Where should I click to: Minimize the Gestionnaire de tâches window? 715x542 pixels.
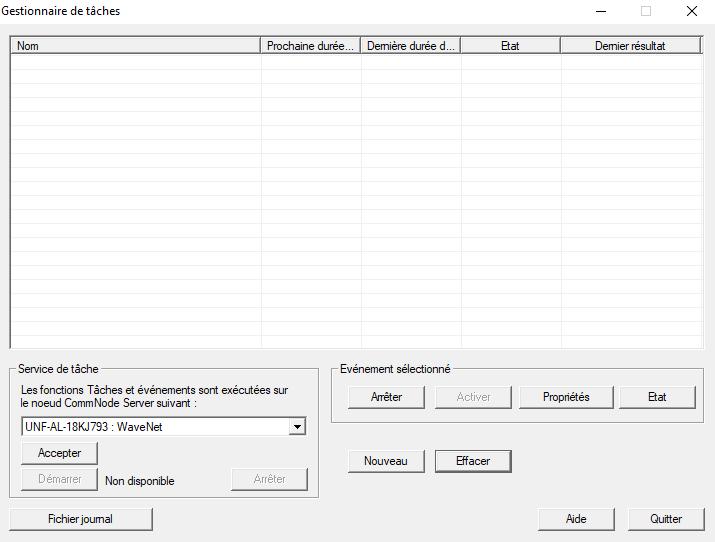click(601, 11)
